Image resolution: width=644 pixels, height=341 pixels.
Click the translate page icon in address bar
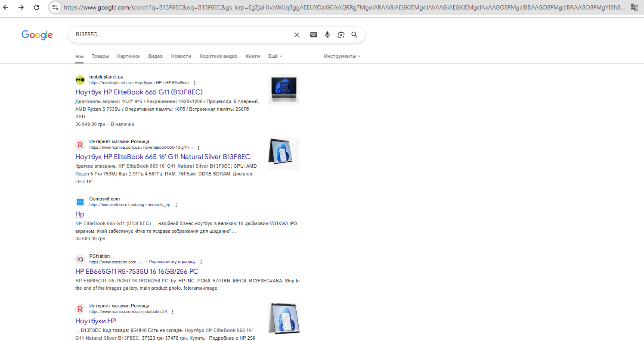(634, 7)
